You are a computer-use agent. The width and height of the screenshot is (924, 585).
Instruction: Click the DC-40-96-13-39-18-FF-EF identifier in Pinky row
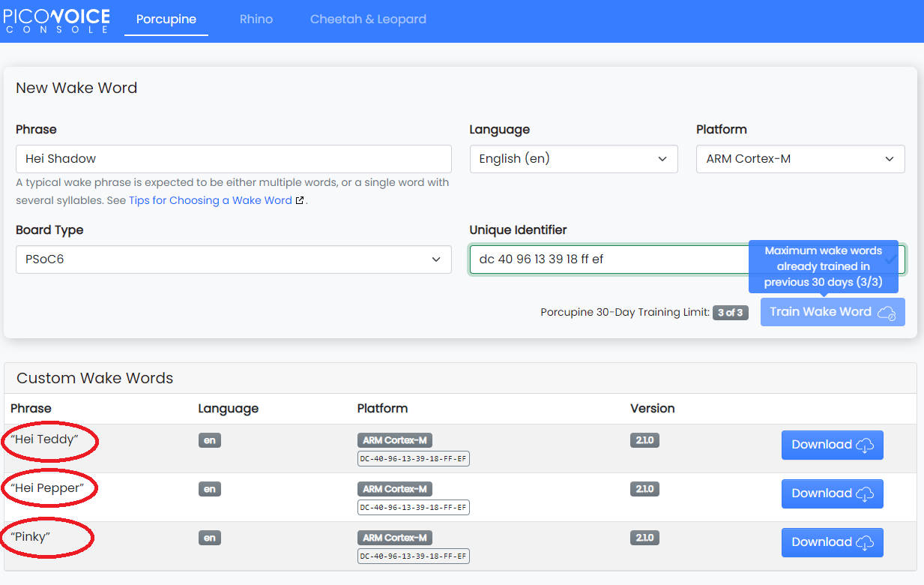[x=414, y=556]
